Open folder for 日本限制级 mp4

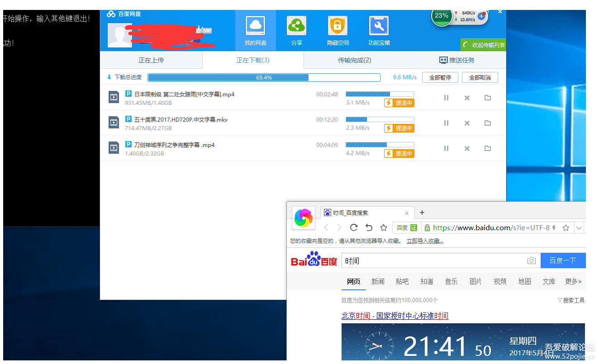click(x=488, y=98)
